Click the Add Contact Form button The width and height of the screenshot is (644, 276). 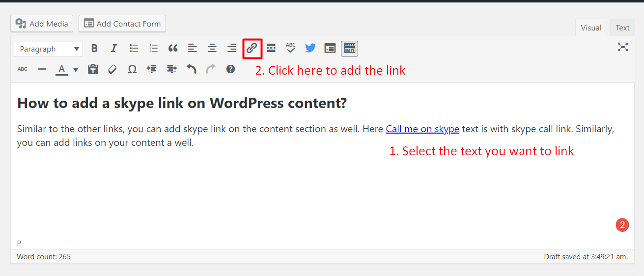(x=122, y=24)
